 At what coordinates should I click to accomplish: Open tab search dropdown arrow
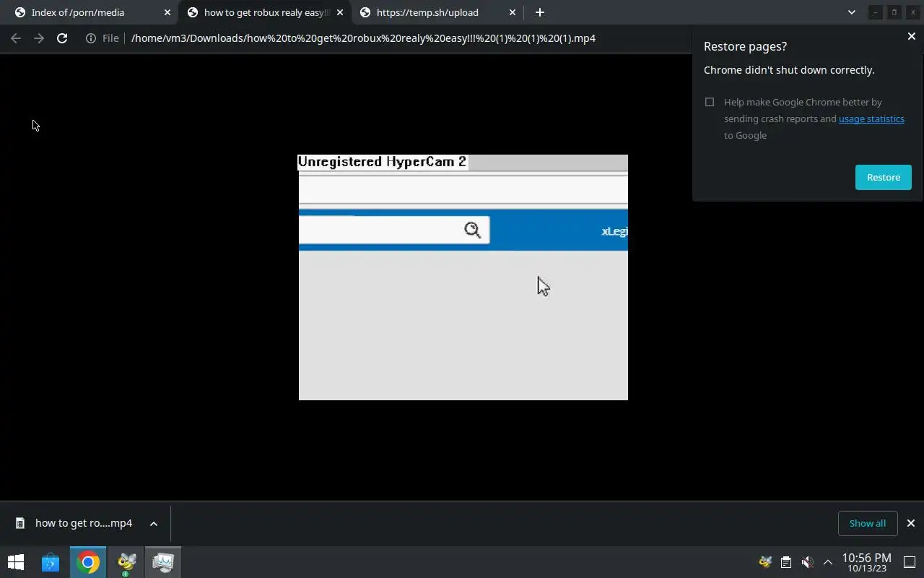coord(852,12)
